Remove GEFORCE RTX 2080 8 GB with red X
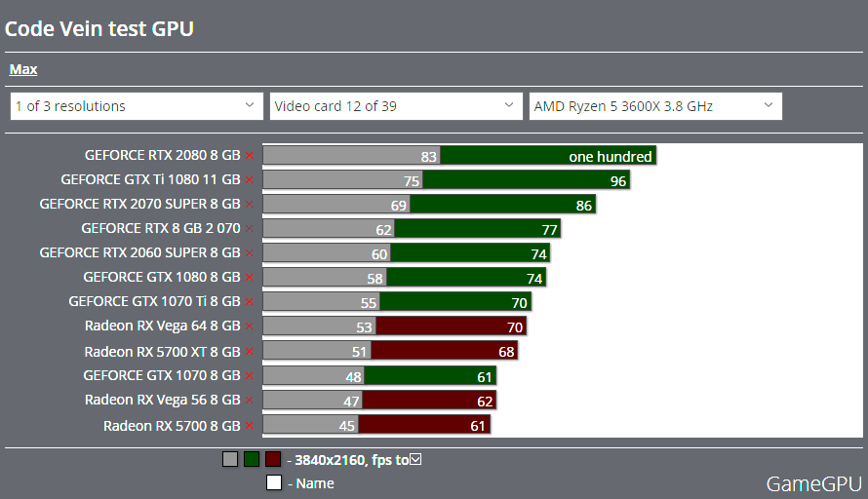The height and width of the screenshot is (499, 868). point(249,156)
